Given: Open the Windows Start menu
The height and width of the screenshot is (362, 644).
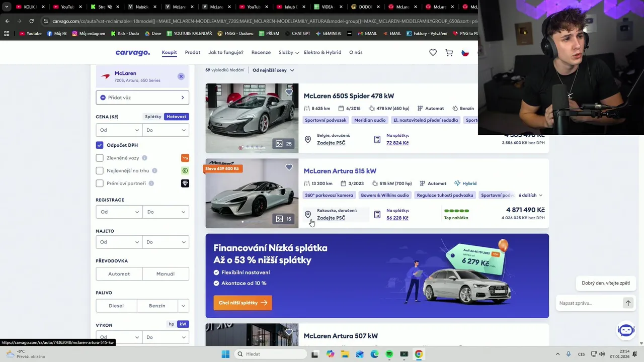Looking at the screenshot, I should (x=225, y=354).
